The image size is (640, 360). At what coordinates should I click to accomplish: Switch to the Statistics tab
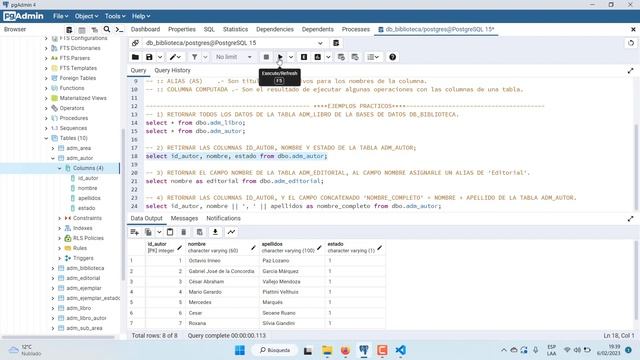tap(235, 29)
